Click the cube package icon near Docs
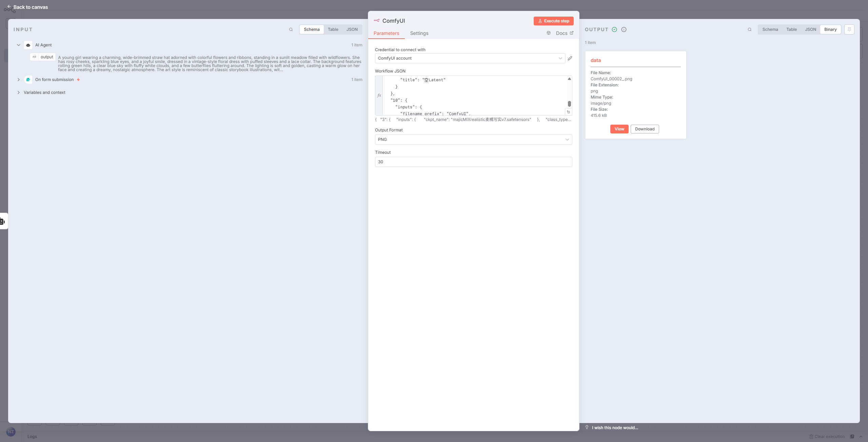Screen dimensions: 868x442 point(549,33)
